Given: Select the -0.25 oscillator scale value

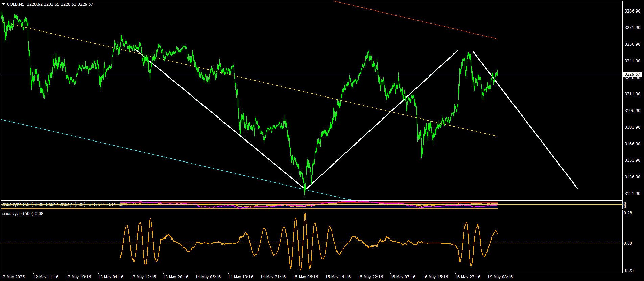Looking at the screenshot, I should pos(629,271).
